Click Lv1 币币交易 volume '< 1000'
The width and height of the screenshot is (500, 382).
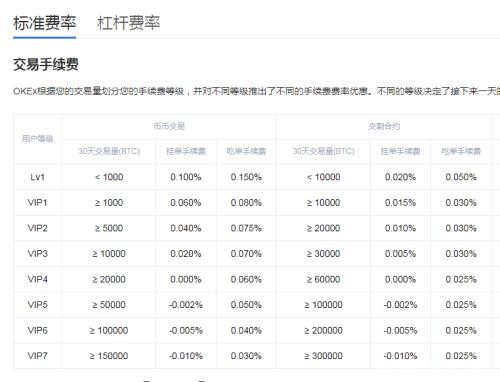click(x=109, y=177)
